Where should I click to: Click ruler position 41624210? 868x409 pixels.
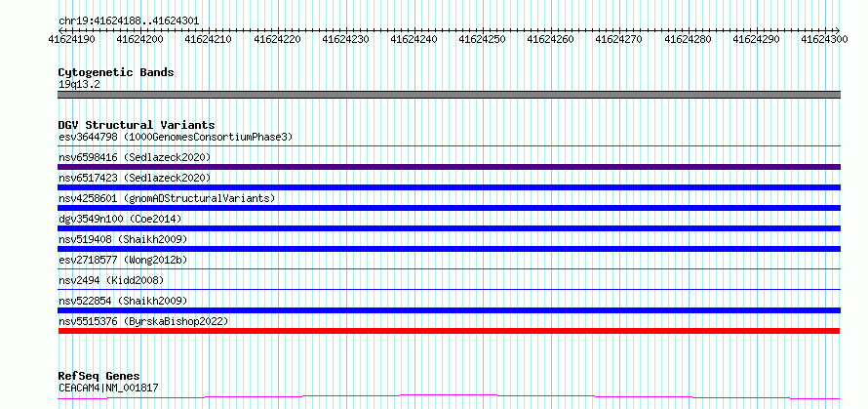coord(208,39)
